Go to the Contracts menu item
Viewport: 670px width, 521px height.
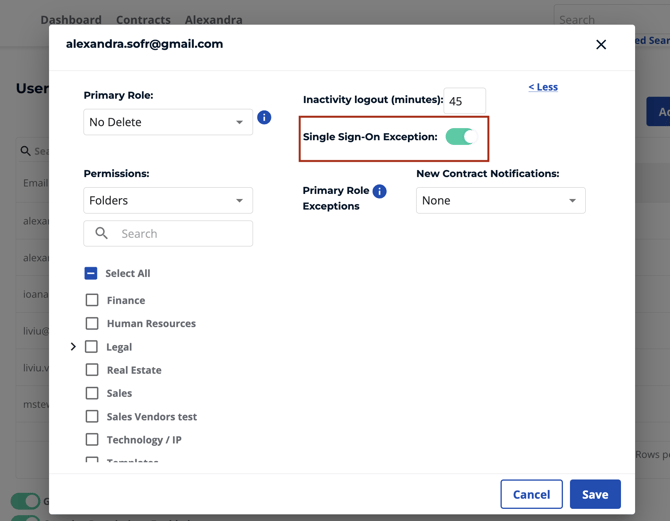click(143, 20)
